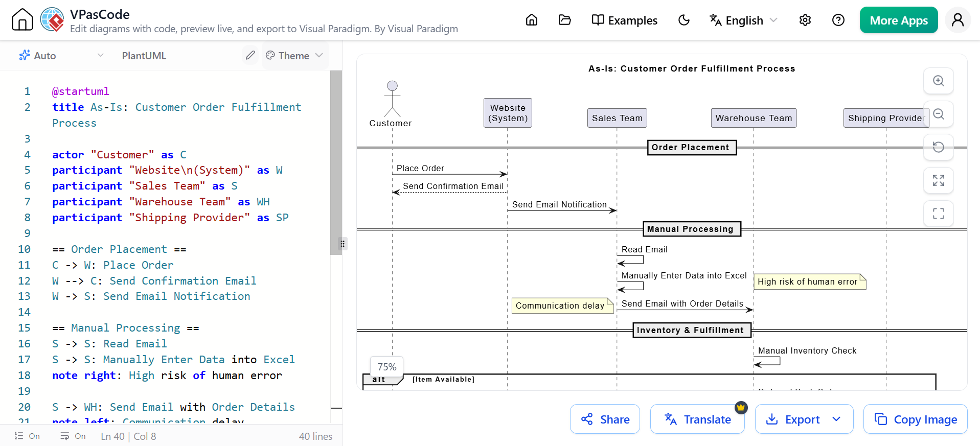Viewport: 980px width, 446px height.
Task: Click the premium crown badge on Translate
Action: pos(741,407)
